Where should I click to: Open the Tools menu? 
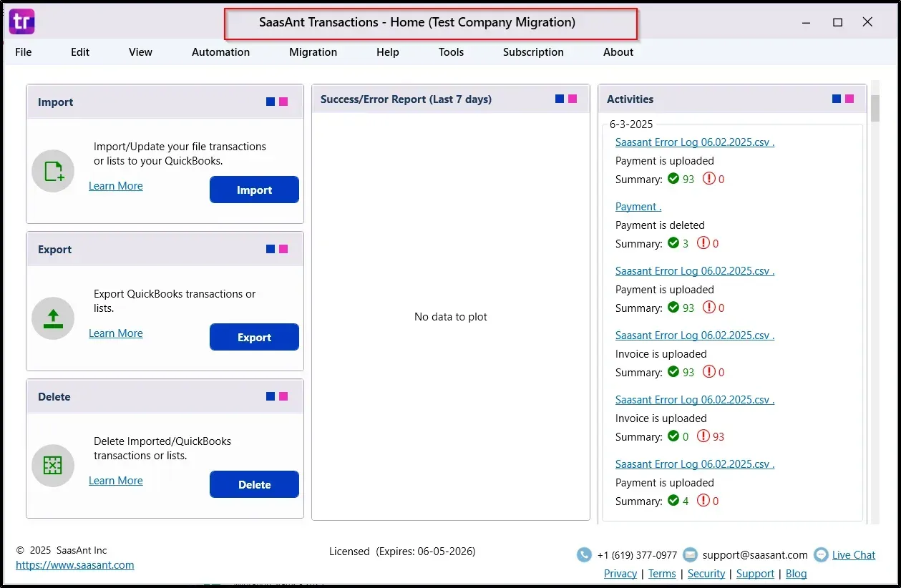452,52
